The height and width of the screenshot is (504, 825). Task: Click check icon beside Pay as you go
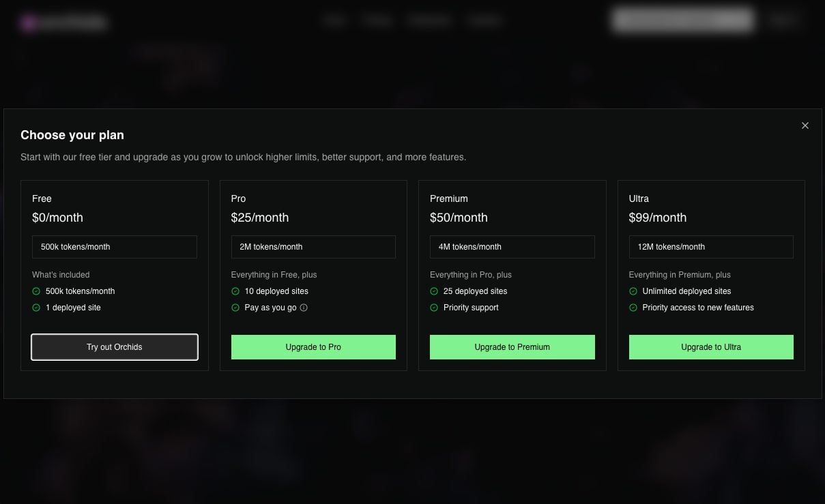pyautogui.click(x=235, y=308)
